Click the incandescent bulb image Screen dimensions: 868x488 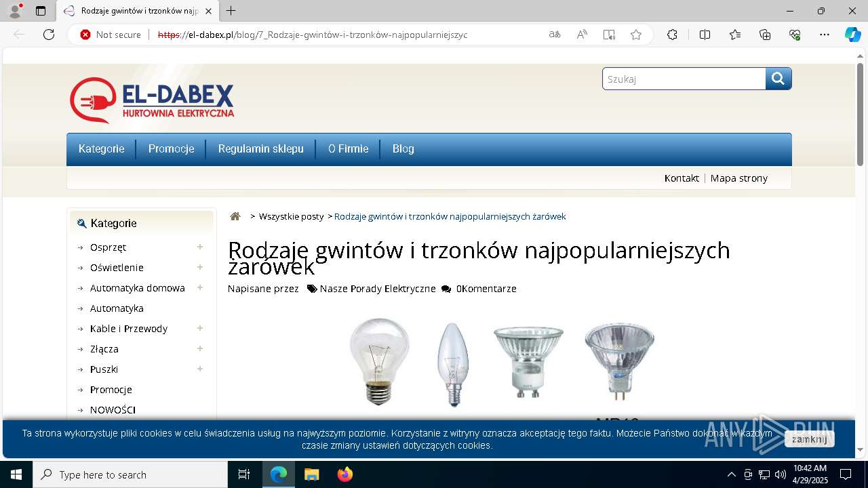(380, 361)
